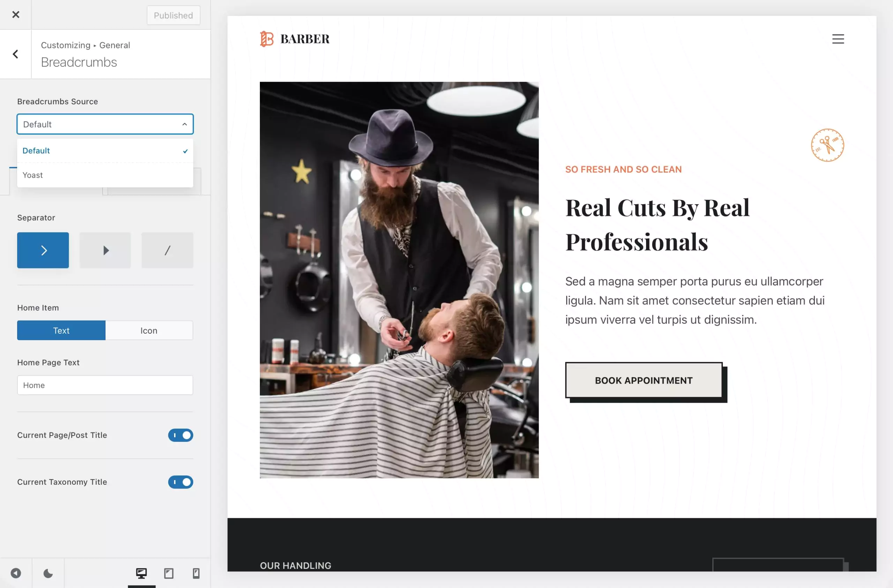
Task: Switch to mobile preview device
Action: pos(196,573)
